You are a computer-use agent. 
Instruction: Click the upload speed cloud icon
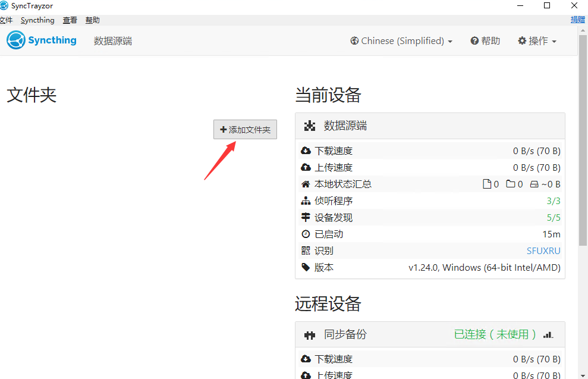[x=306, y=168]
